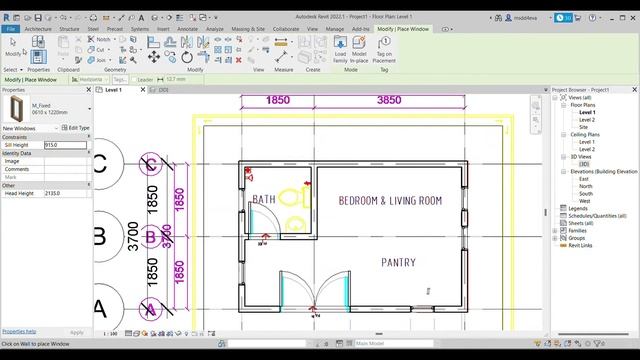
Task: Collapse Views (all) in Project Browser
Action: point(555,98)
